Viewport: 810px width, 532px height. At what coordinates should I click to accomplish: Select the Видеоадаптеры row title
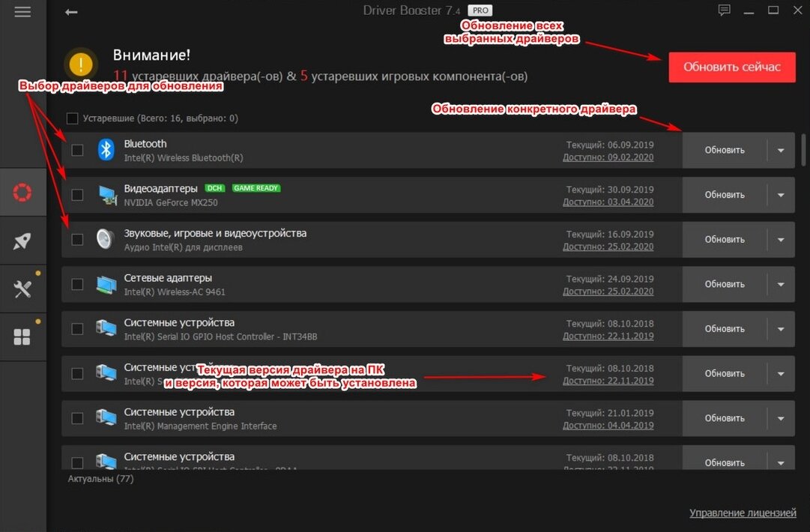point(160,189)
